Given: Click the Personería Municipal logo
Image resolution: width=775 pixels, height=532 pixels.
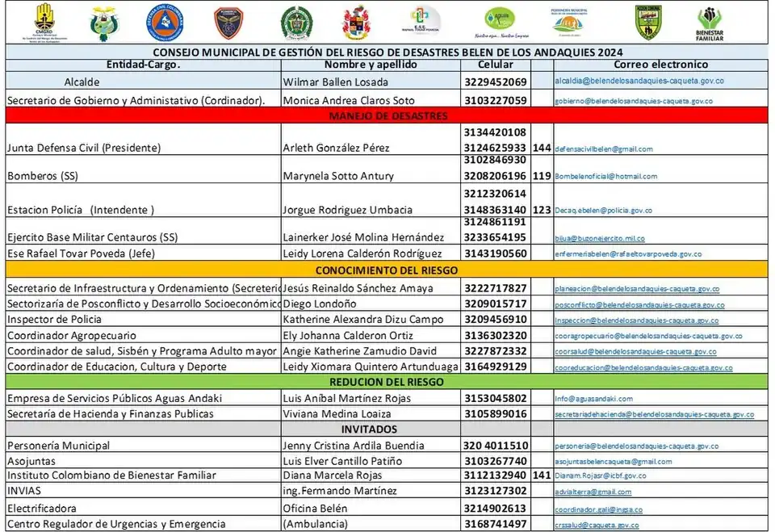Looking at the screenshot, I should [x=575, y=22].
